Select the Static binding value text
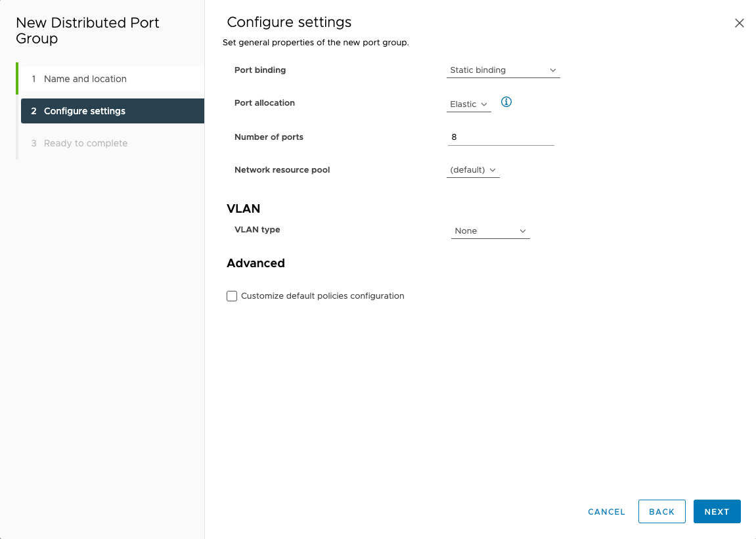The image size is (756, 539). [478, 70]
